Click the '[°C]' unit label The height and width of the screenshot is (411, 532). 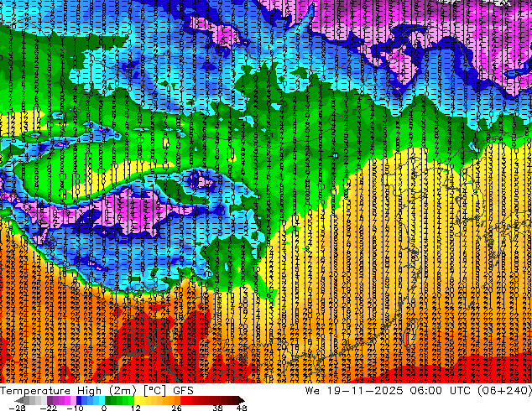[x=154, y=391]
